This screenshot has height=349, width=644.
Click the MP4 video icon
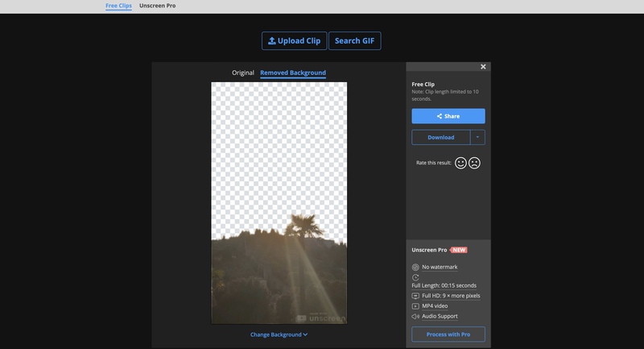pos(415,306)
